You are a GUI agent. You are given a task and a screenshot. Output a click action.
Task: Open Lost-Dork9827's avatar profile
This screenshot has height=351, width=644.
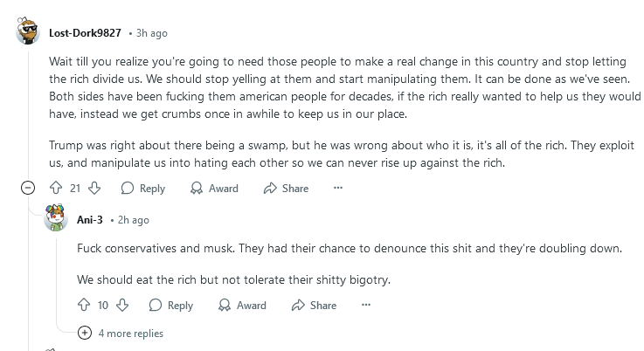(27, 31)
